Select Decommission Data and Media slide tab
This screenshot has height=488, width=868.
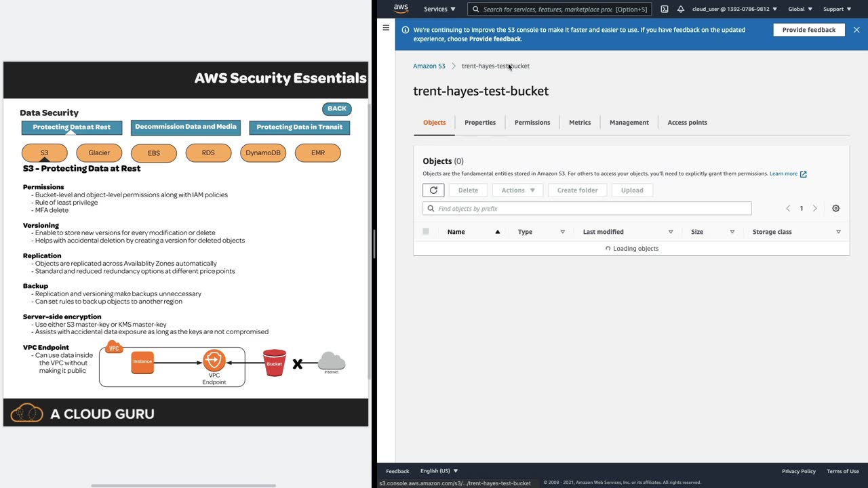pyautogui.click(x=186, y=127)
